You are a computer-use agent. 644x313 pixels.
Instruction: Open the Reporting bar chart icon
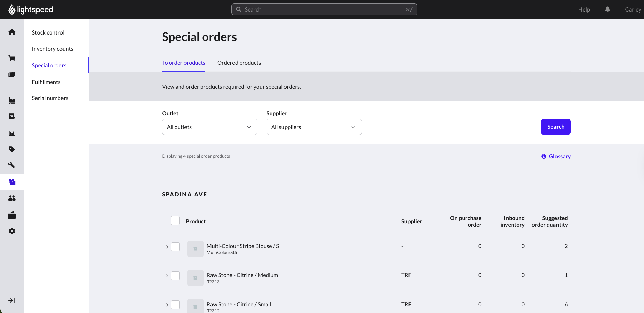point(12,133)
